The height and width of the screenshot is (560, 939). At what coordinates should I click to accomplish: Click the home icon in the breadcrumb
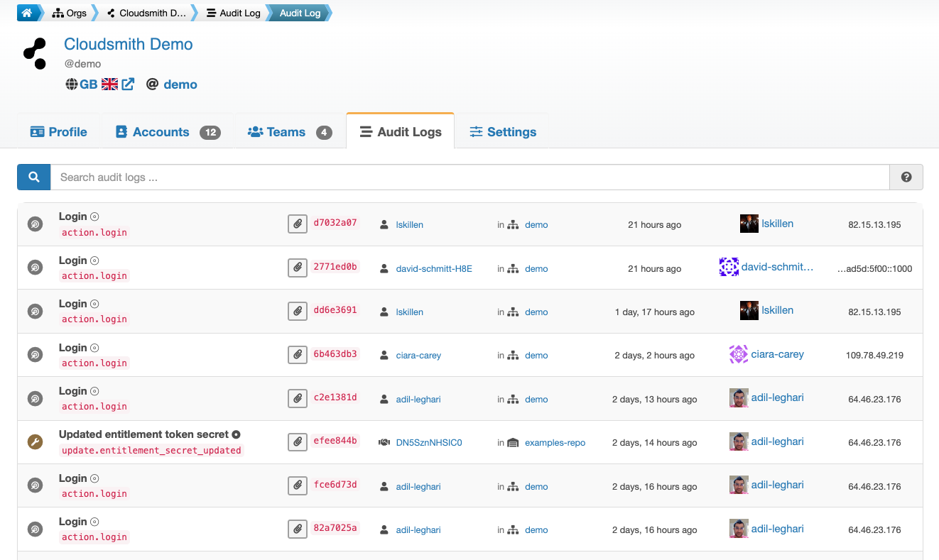coord(27,13)
